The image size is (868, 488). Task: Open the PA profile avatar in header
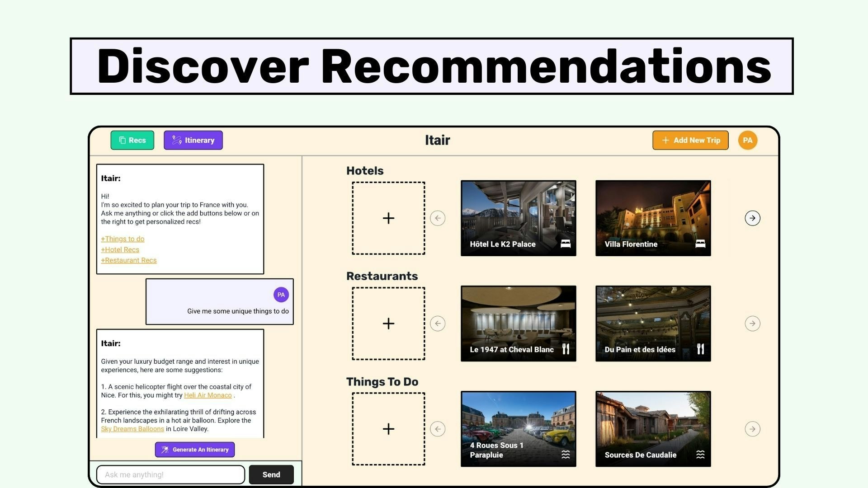[748, 140]
